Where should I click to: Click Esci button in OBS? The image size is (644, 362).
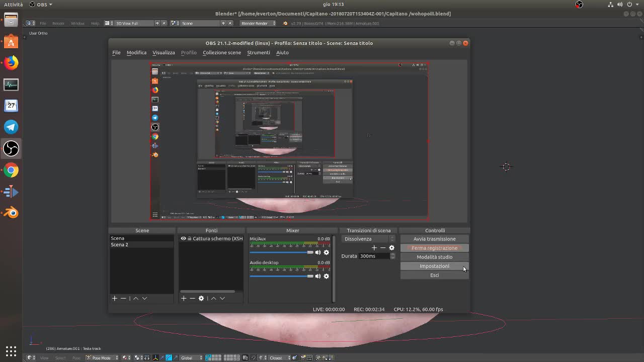coord(435,275)
